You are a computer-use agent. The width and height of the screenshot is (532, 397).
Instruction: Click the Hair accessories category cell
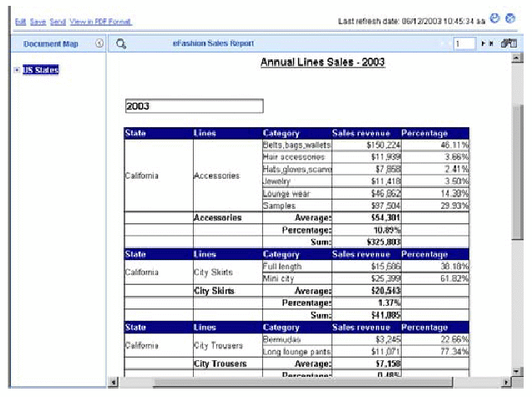(x=296, y=157)
